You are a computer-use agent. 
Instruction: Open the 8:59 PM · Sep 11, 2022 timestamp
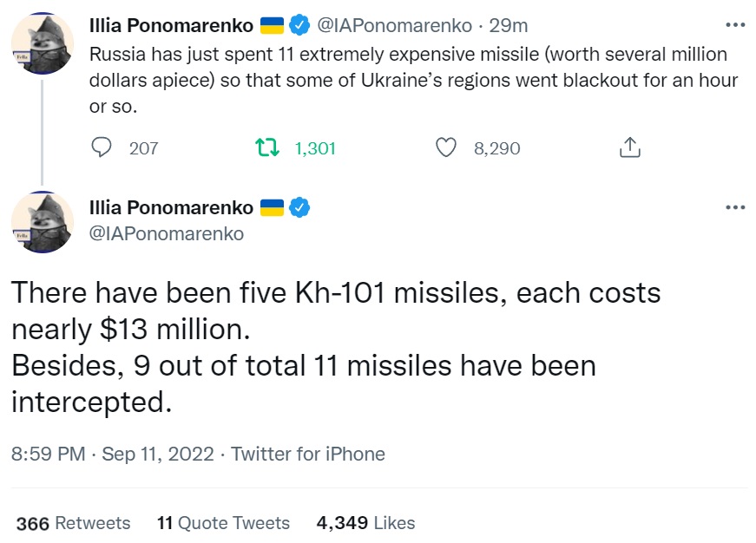[x=112, y=454]
